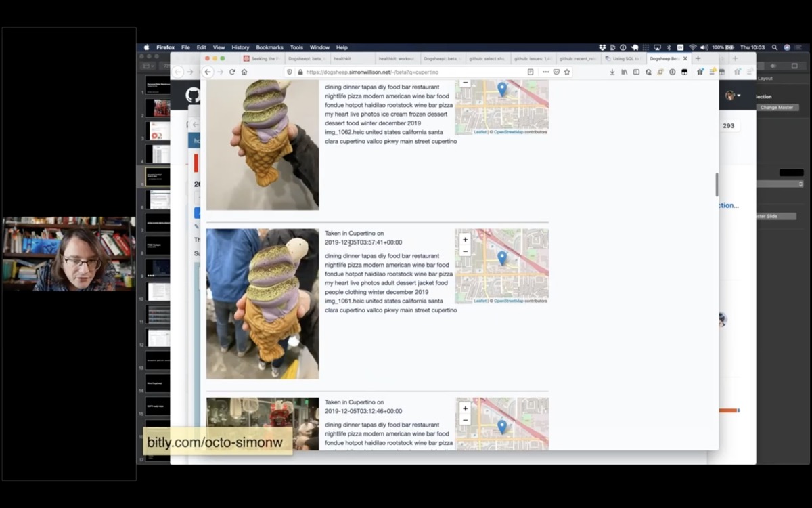
Task: Click the menu bar clock Thu 10:03
Action: coord(752,47)
